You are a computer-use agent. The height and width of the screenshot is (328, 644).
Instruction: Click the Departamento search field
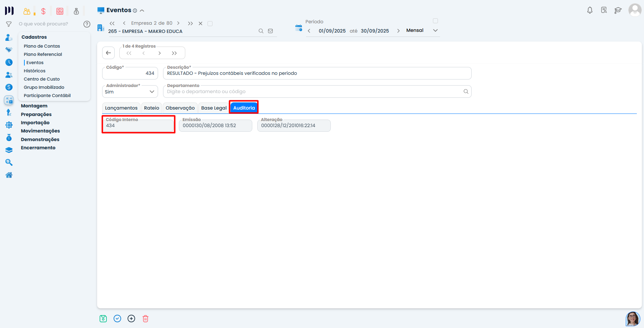[x=314, y=92]
